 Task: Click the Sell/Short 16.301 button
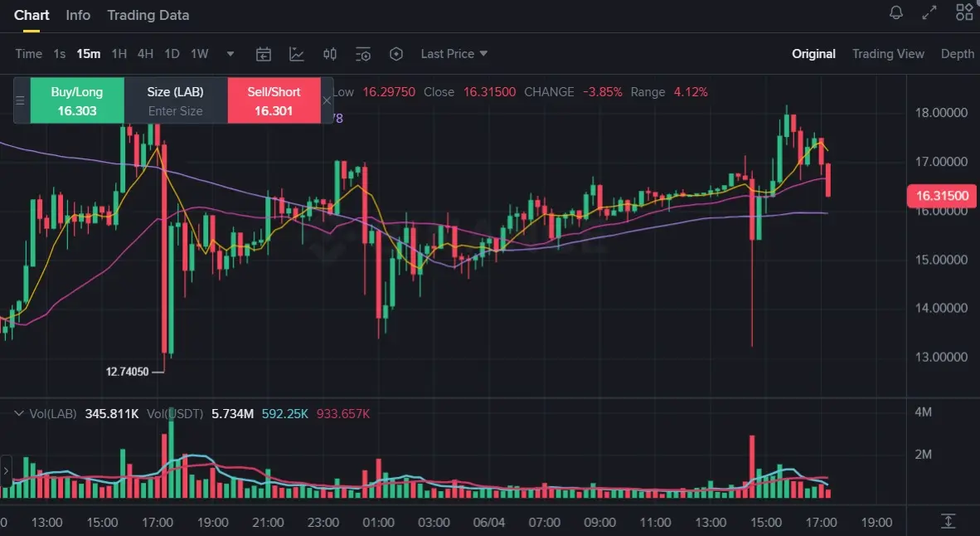click(x=274, y=100)
